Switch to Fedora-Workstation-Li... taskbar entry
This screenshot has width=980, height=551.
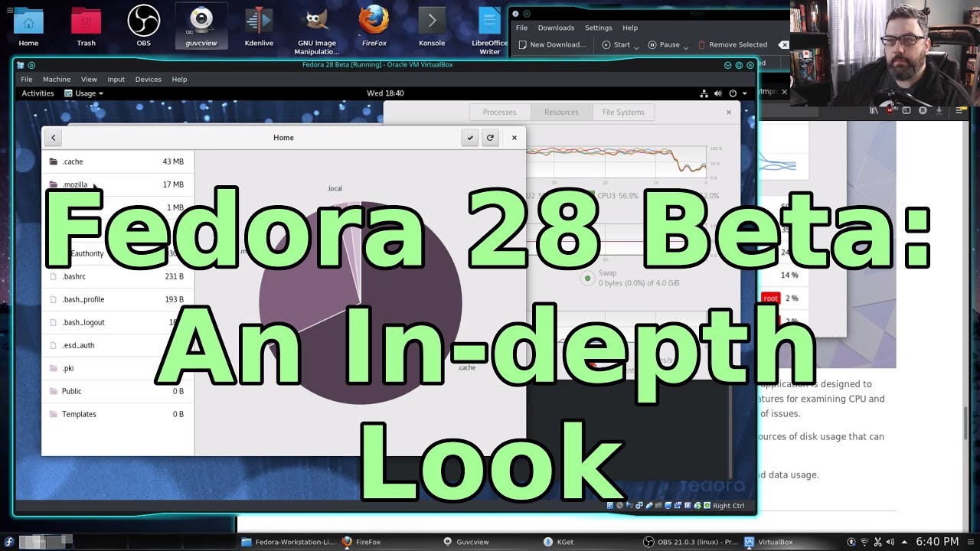pyautogui.click(x=288, y=542)
